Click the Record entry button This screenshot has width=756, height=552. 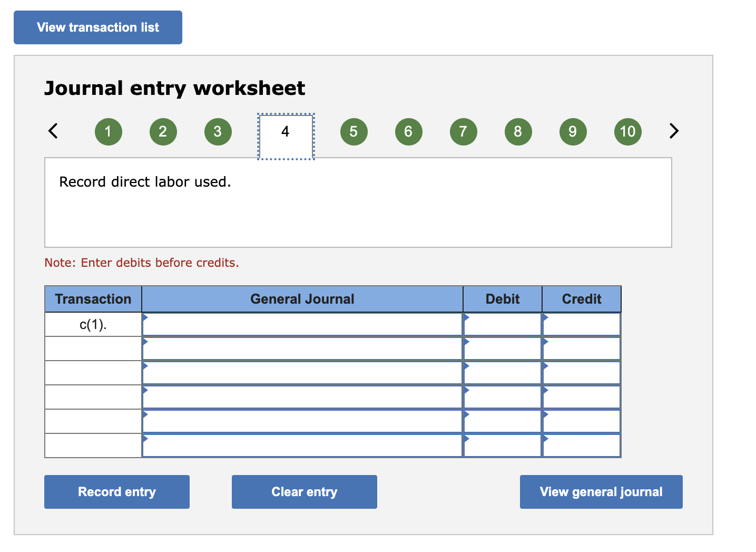(116, 491)
